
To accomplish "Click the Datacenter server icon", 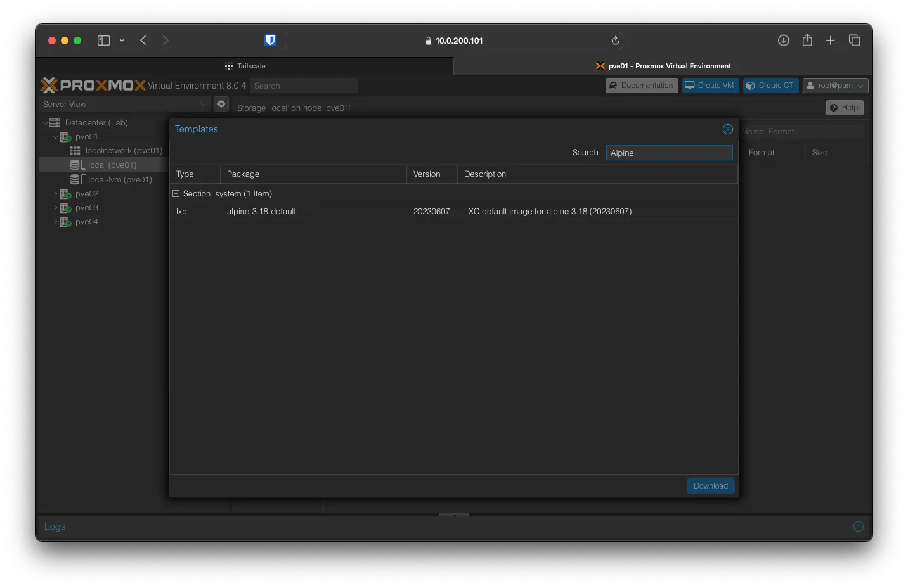I will pyautogui.click(x=55, y=123).
